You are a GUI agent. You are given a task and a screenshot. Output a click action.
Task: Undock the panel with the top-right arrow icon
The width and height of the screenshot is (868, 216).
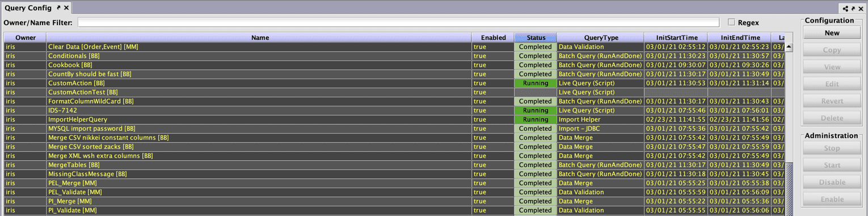tap(853, 9)
